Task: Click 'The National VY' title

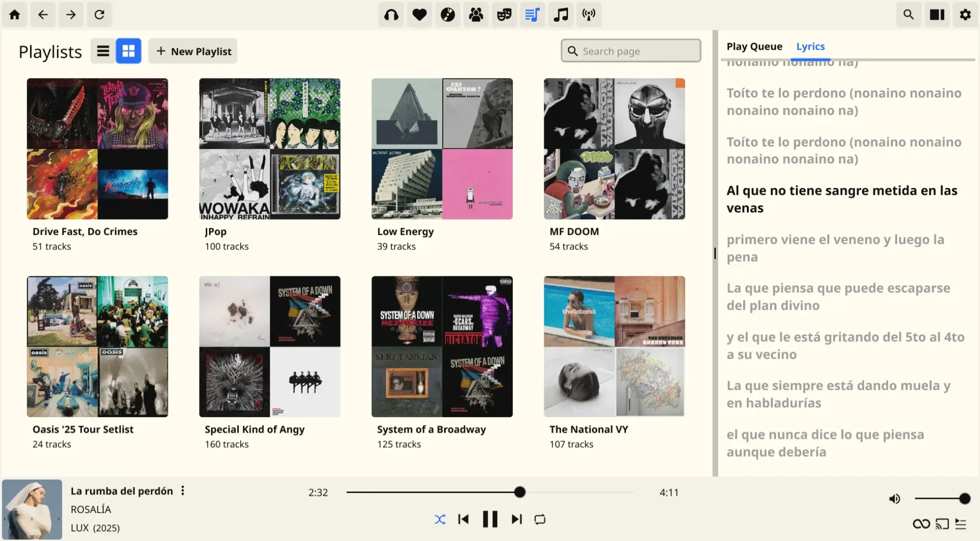Action: [589, 430]
